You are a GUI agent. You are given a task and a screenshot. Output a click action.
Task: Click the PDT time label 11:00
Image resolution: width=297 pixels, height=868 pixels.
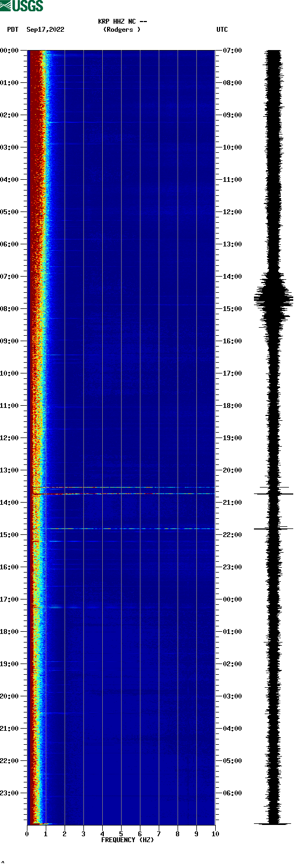click(x=9, y=406)
